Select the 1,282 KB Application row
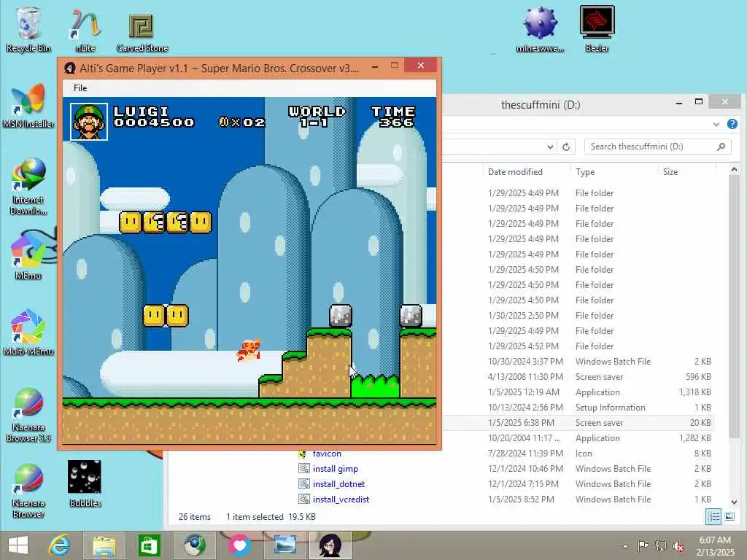747x560 pixels. click(578, 438)
